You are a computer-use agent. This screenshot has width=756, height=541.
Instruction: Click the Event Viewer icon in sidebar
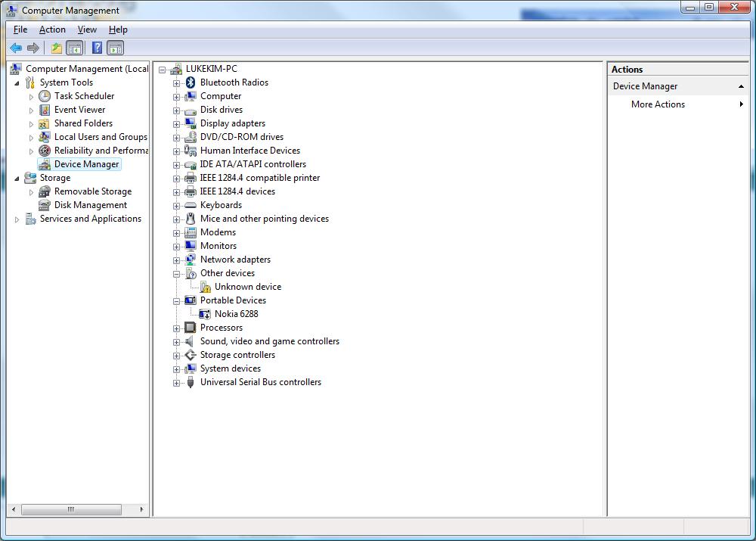[45, 110]
